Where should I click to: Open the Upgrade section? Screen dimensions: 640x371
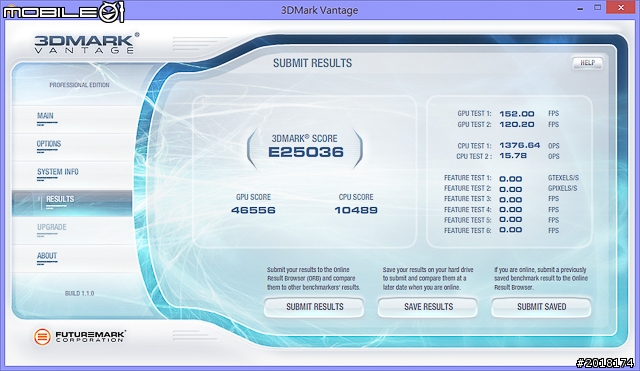(x=51, y=227)
